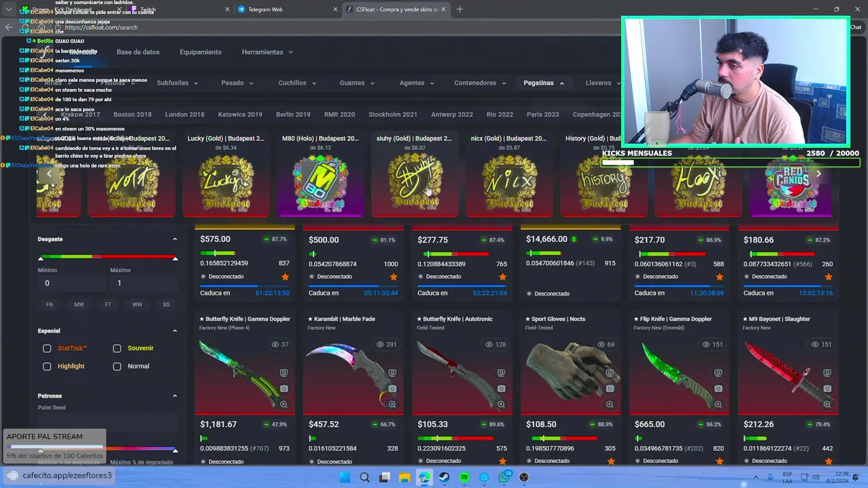Click orange star on the $180.66 listing
This screenshot has width=868, height=488.
point(828,277)
